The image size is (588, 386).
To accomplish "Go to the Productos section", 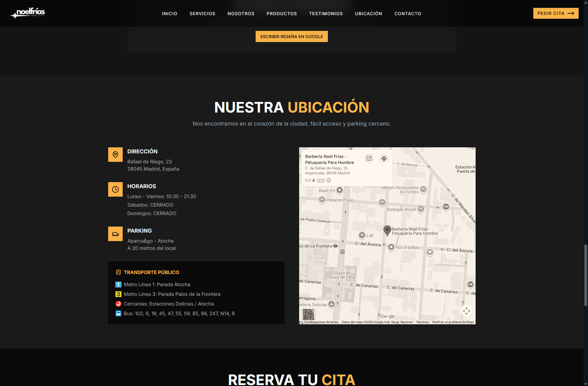I will (282, 14).
